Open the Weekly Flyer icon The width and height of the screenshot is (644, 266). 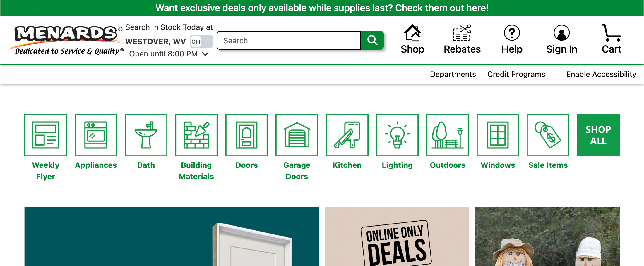[46, 135]
